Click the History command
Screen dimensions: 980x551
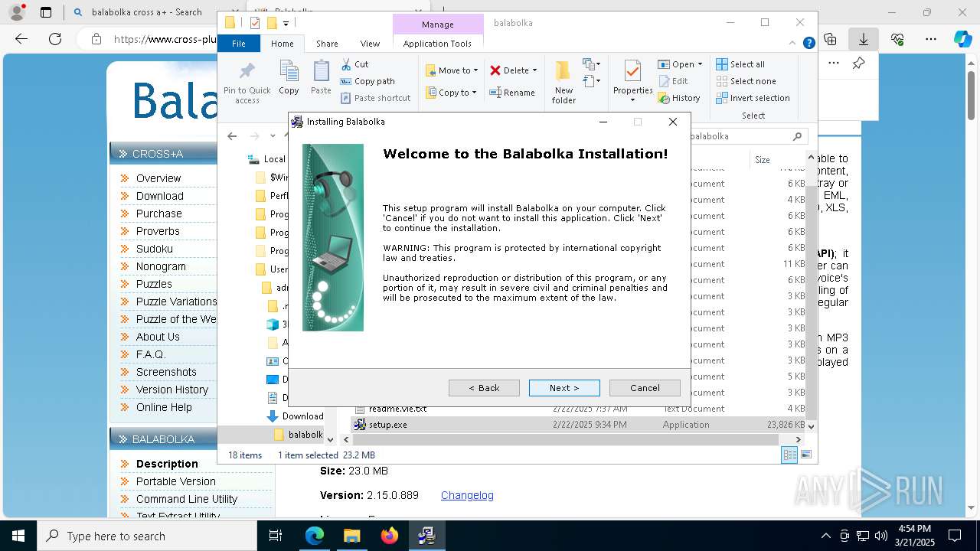pyautogui.click(x=679, y=98)
